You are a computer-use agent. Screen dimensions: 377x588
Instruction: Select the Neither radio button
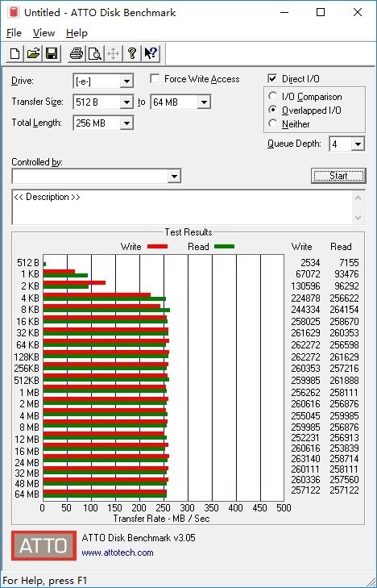pyautogui.click(x=272, y=123)
